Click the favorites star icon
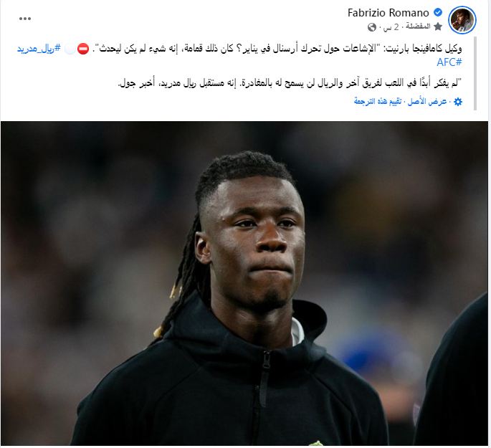This screenshot has height=448, width=491. [438, 27]
